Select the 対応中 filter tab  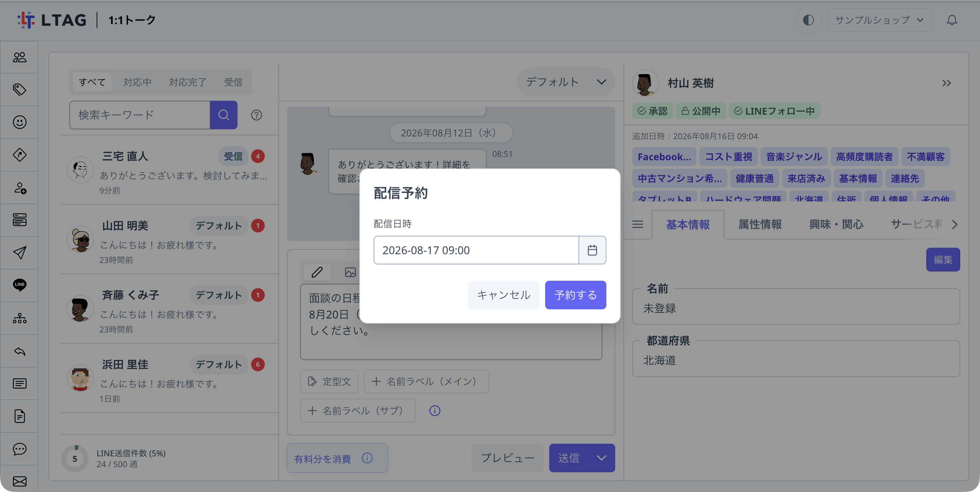[x=137, y=82]
